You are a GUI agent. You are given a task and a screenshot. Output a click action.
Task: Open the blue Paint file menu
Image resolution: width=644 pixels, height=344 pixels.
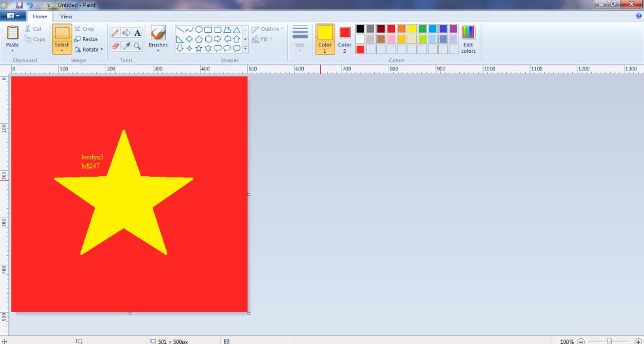(x=13, y=16)
